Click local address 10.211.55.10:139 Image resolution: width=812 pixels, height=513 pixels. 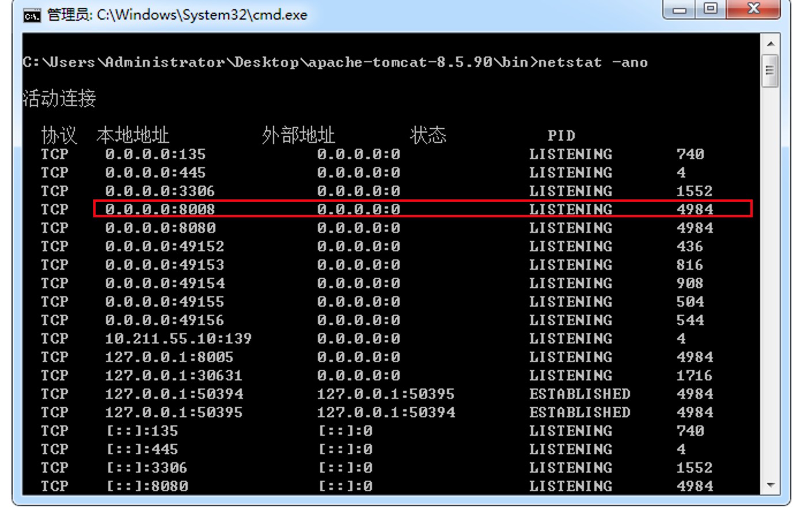point(179,339)
